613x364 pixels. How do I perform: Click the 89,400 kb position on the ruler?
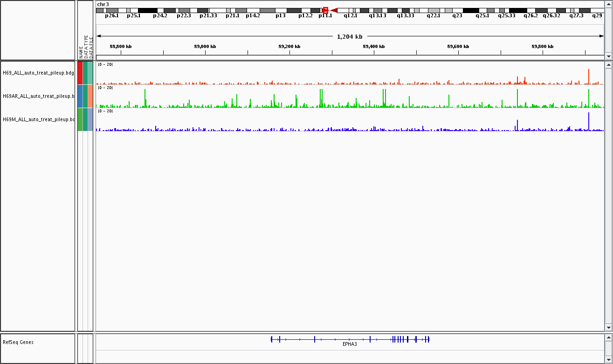pyautogui.click(x=374, y=47)
